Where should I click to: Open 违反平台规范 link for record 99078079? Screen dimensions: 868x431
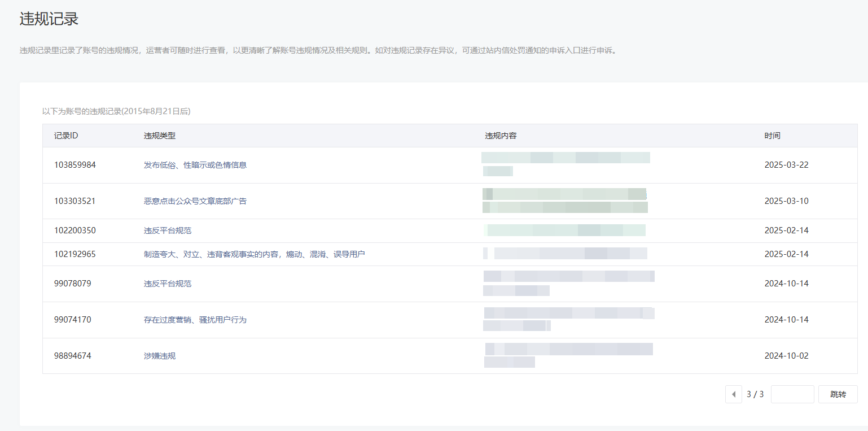168,284
